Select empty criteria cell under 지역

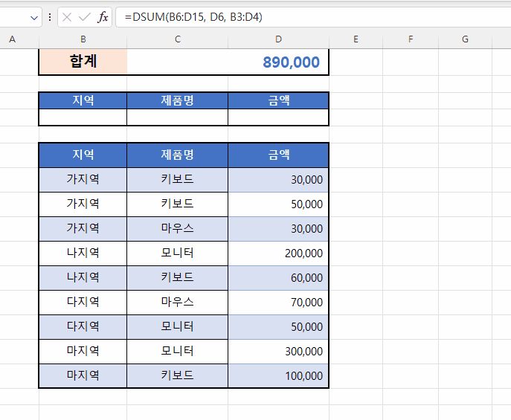click(83, 117)
